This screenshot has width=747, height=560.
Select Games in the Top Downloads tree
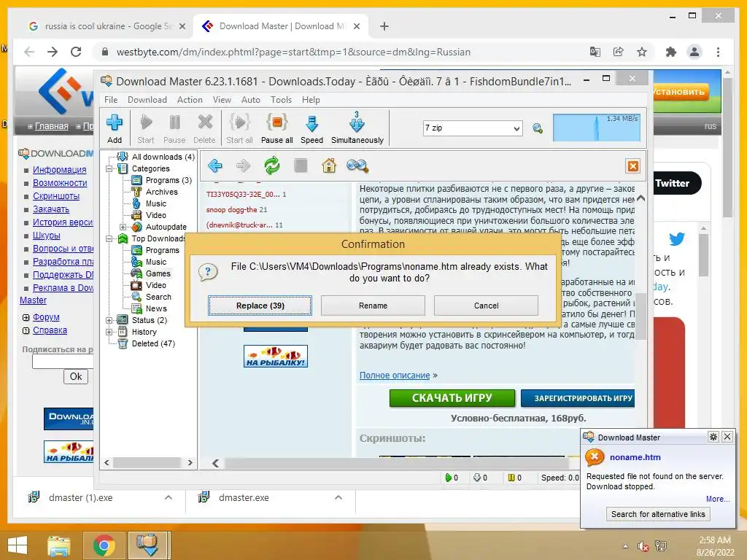pos(158,274)
